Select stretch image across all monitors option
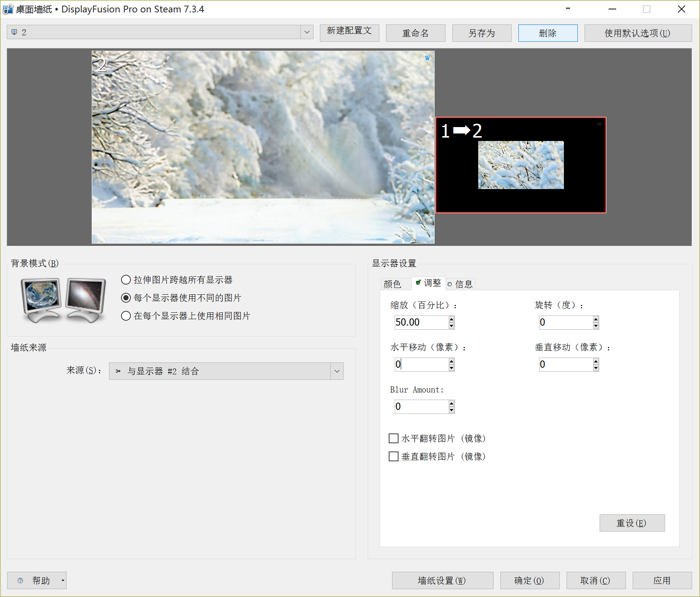Viewport: 700px width, 597px height. tap(126, 280)
